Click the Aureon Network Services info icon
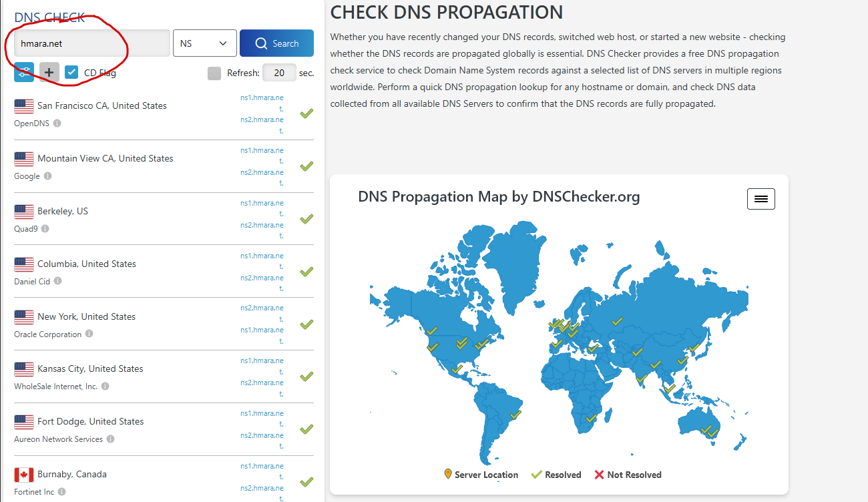 [110, 439]
